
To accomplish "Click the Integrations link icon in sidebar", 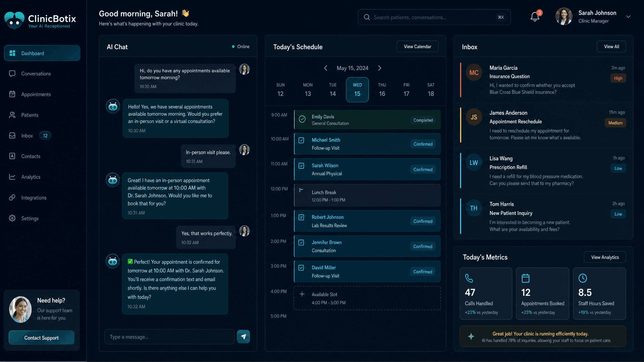I will (12, 197).
